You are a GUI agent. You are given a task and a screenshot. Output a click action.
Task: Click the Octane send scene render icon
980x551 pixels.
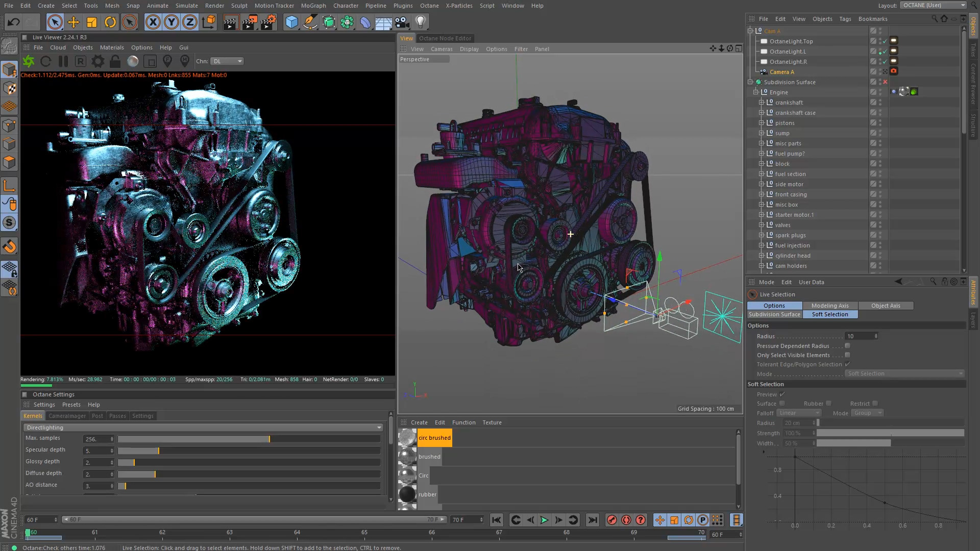(29, 61)
